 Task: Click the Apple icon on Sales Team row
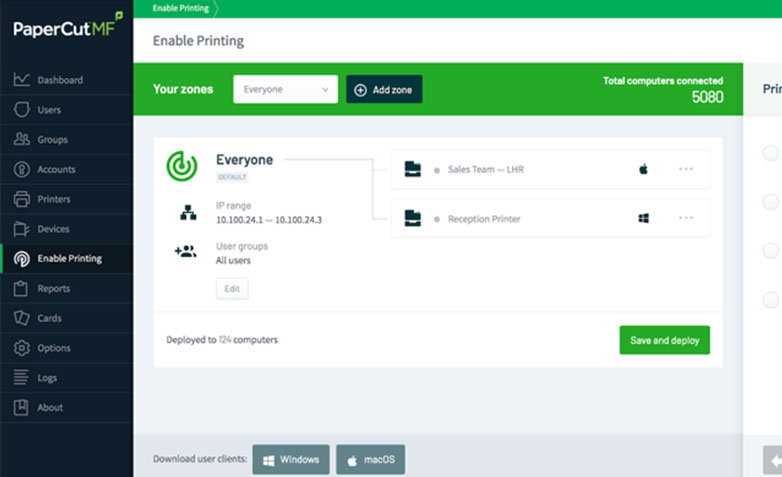pos(643,169)
